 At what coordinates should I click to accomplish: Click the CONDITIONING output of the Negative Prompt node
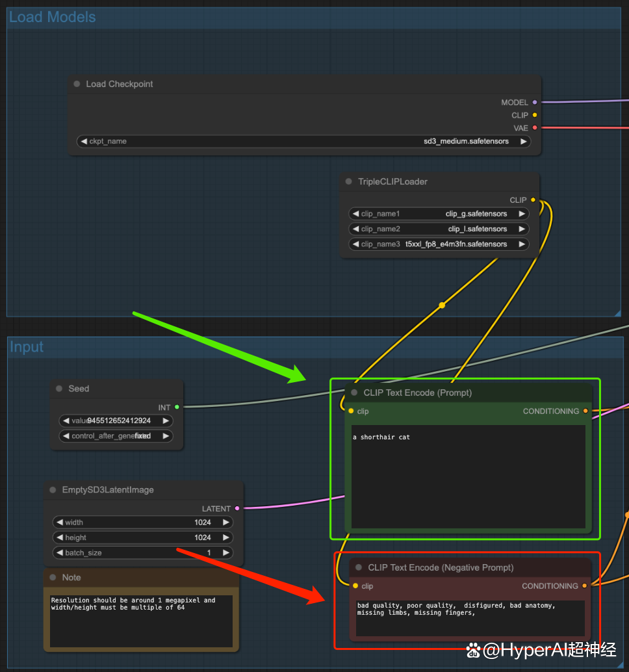(x=585, y=586)
